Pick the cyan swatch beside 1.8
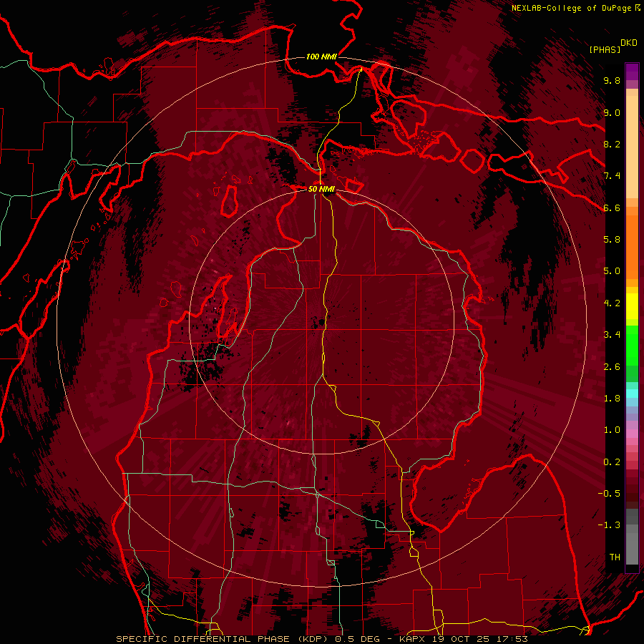The height and width of the screenshot is (644, 644). coord(632,394)
